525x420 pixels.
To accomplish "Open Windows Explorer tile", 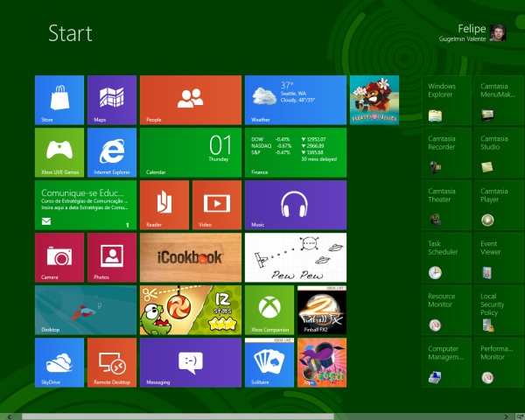I will 446,100.
